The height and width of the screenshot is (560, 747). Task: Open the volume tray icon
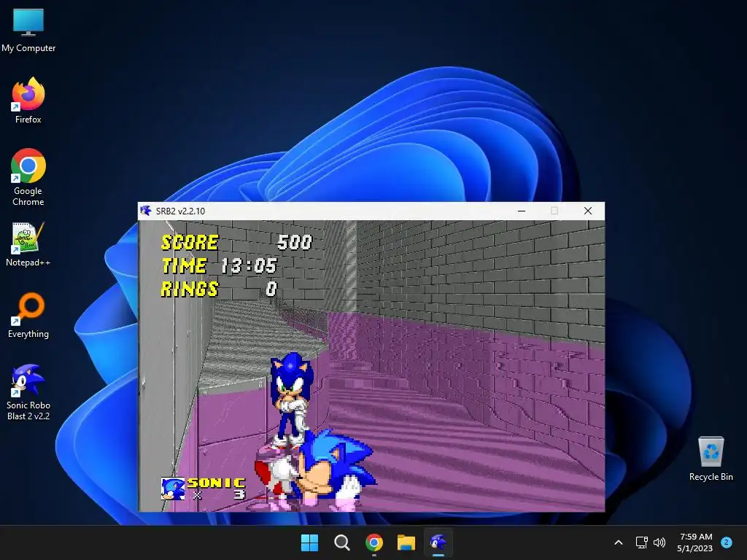point(659,542)
